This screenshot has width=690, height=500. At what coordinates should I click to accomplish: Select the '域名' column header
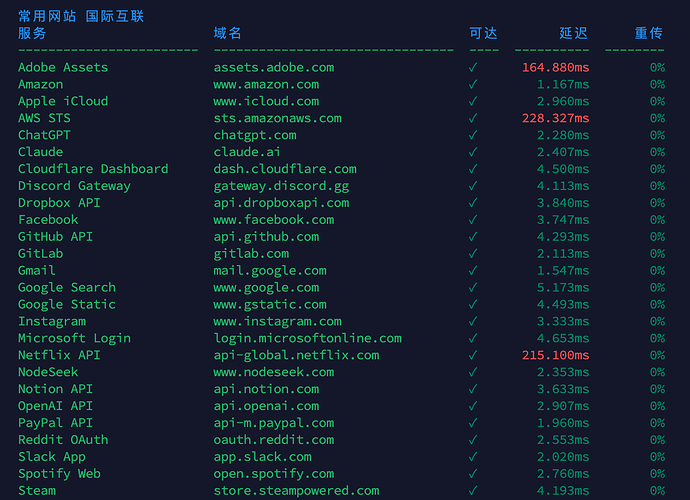(228, 33)
